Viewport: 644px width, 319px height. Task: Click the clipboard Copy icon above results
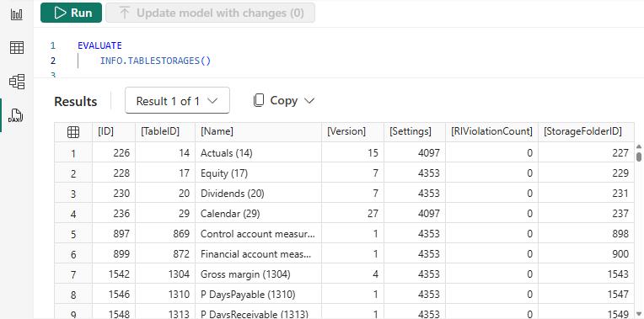point(258,100)
